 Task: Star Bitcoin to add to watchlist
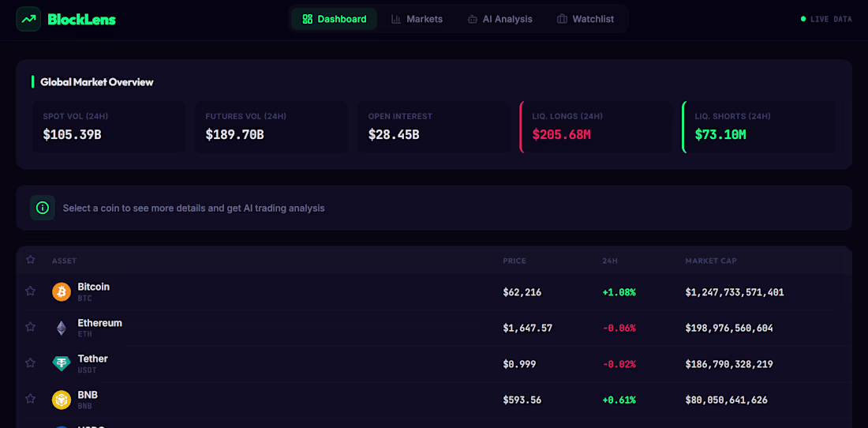[x=31, y=291]
